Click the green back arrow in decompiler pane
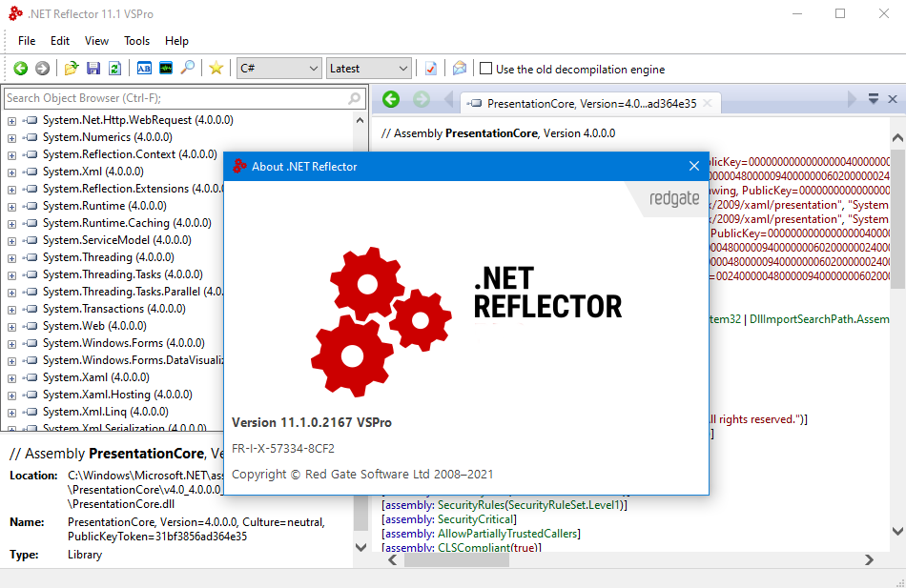 pyautogui.click(x=391, y=99)
